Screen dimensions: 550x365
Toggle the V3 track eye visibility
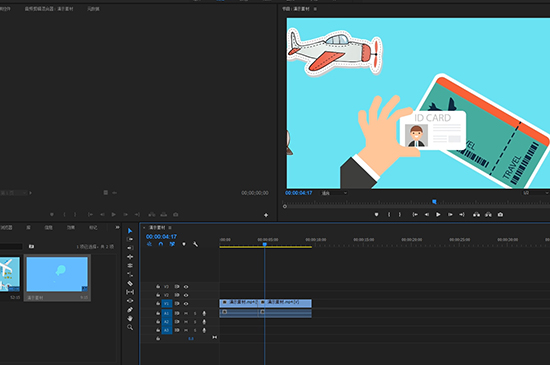click(x=186, y=286)
